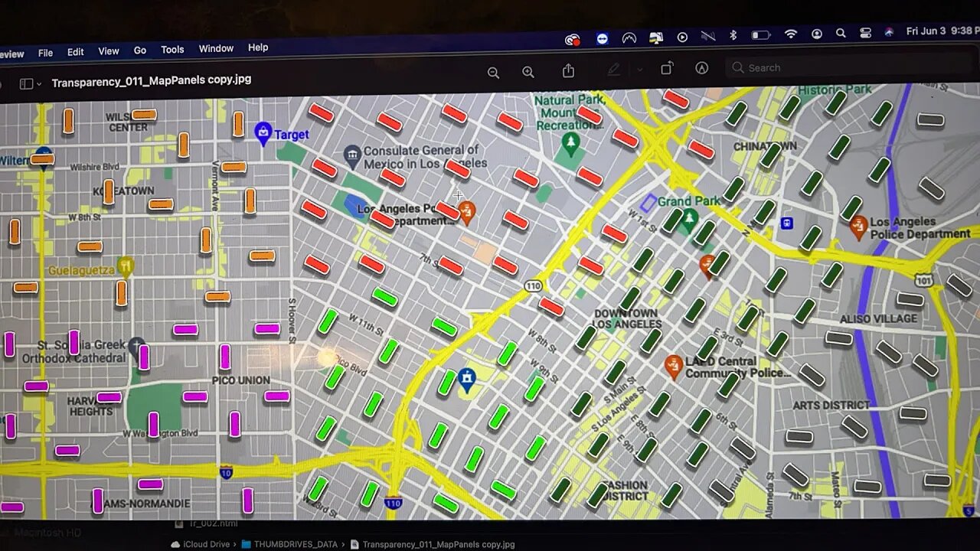This screenshot has width=980, height=551.
Task: Expand the highlight color dropdown arrow
Action: point(639,70)
